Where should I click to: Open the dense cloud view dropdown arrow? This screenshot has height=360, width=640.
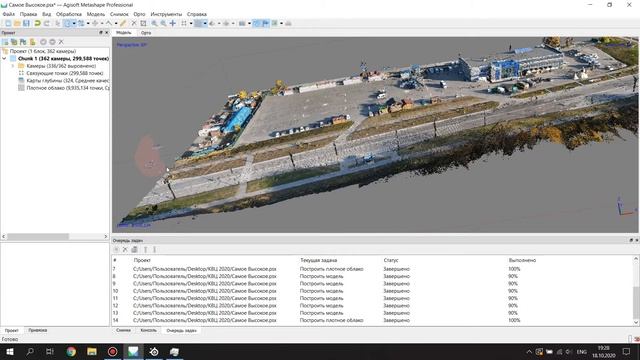(205, 24)
